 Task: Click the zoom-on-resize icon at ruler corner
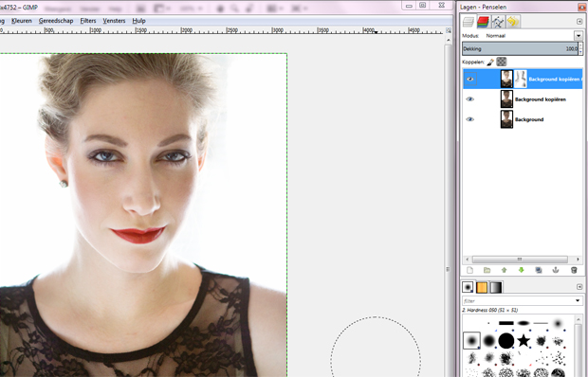[449, 30]
